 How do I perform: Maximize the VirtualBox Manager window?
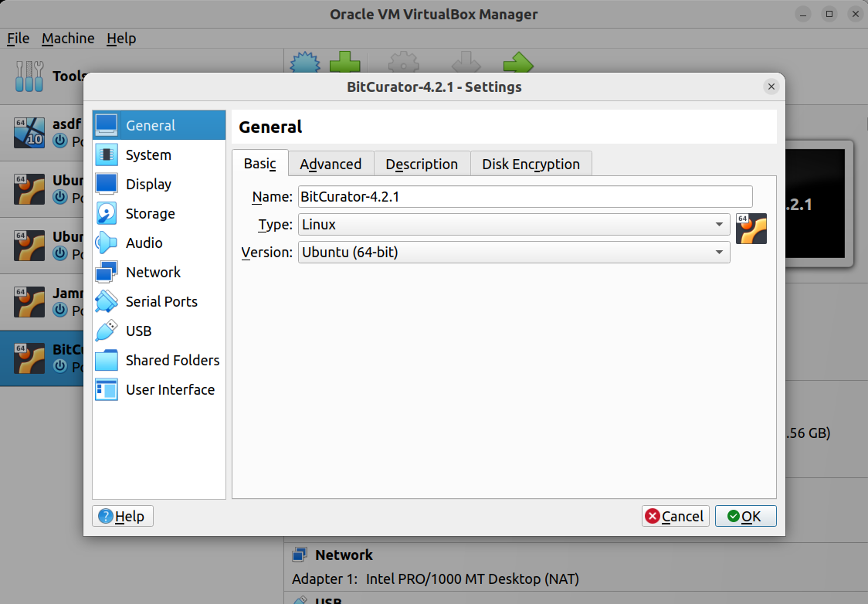click(829, 14)
